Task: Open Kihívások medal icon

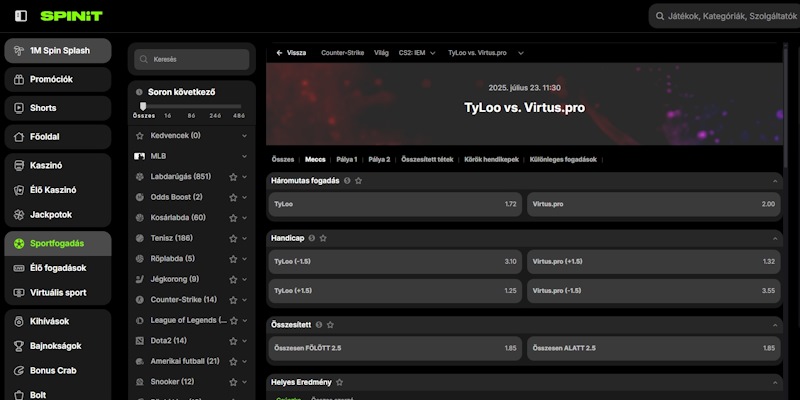Action: 19,321
